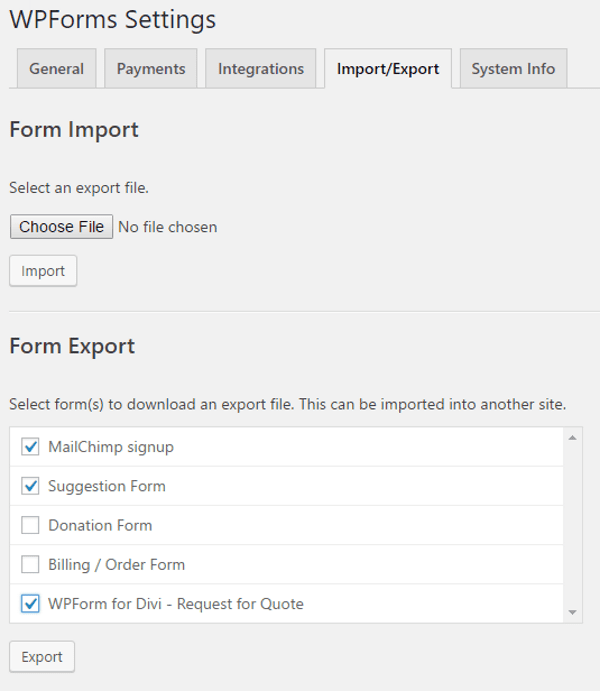This screenshot has width=600, height=691.
Task: Click the 'No file chosen' text
Action: (x=167, y=227)
